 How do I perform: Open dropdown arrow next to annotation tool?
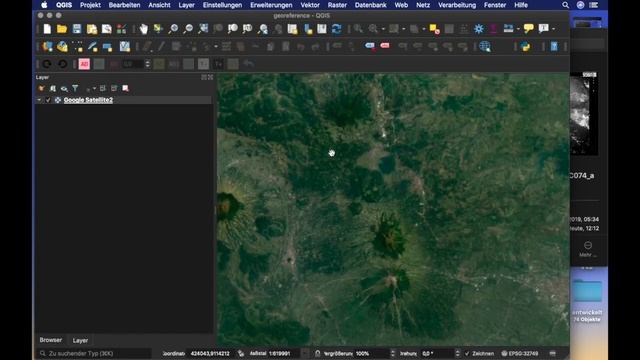click(x=553, y=29)
